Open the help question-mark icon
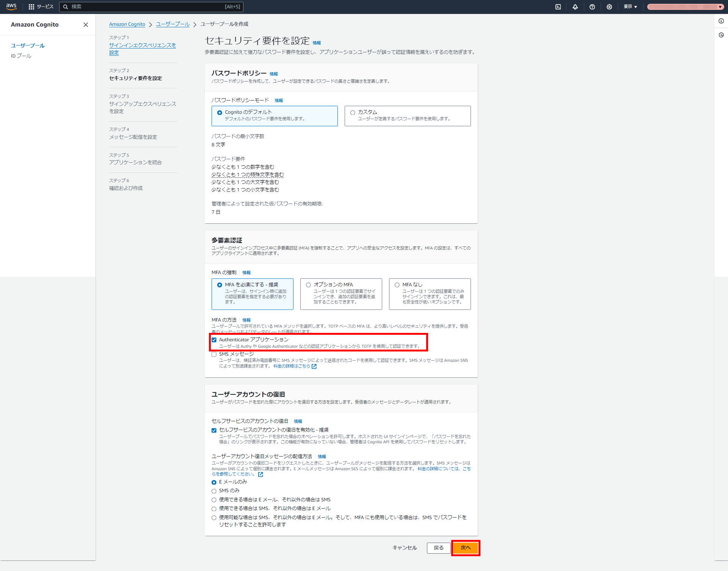728x571 pixels. click(x=592, y=6)
